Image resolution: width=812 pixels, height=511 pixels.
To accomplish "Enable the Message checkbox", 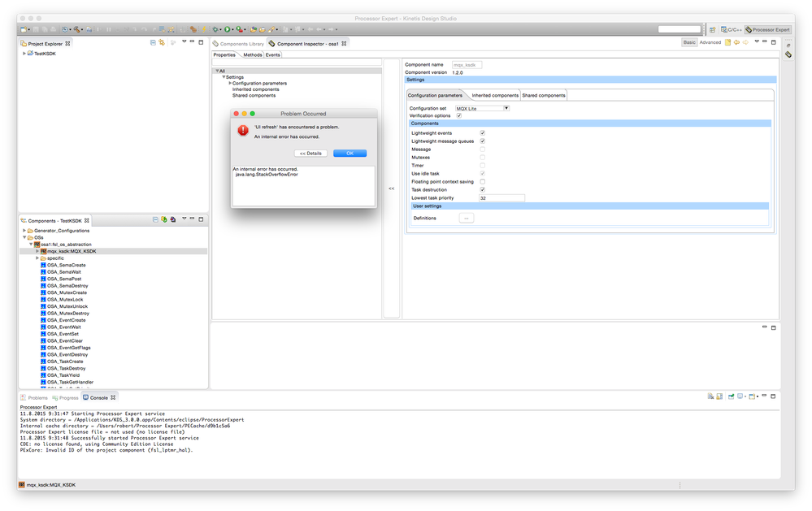I will [482, 149].
